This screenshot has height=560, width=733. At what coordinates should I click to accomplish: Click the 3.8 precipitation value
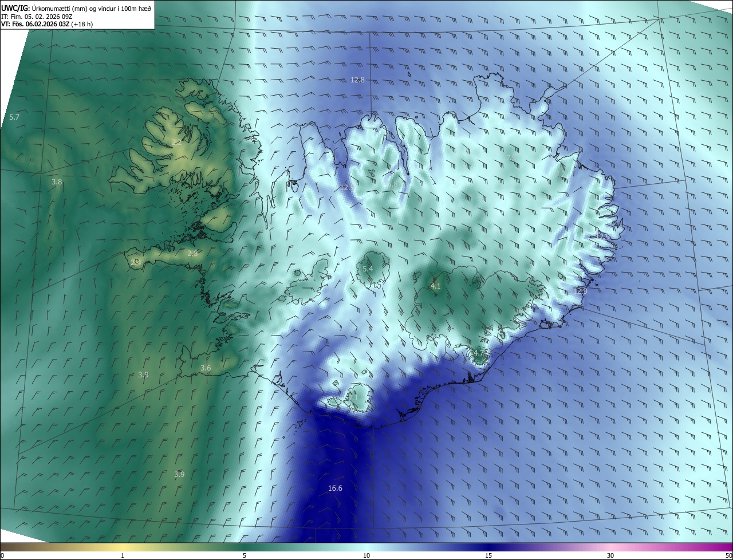pos(57,182)
